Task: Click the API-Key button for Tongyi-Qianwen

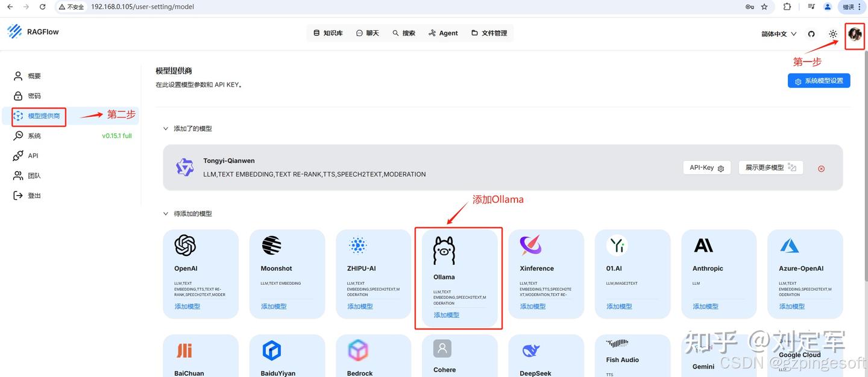Action: [x=707, y=168]
